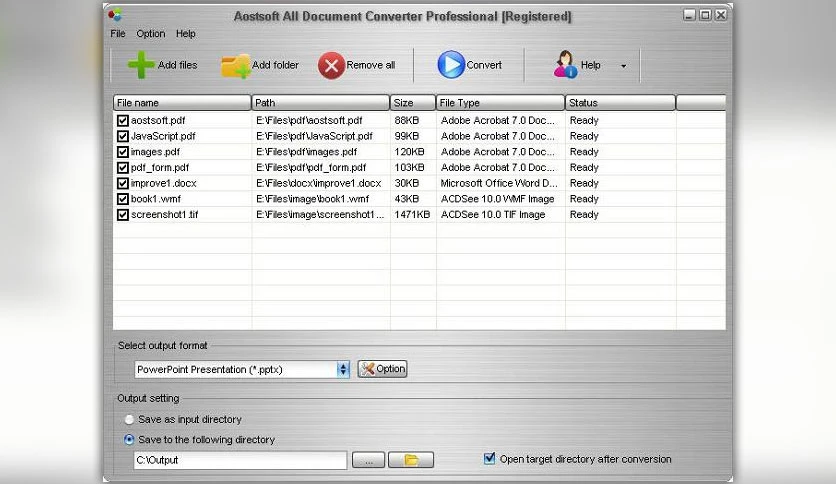
Task: Click ACDSee 10.0 TIF Image cell
Action: (x=493, y=215)
